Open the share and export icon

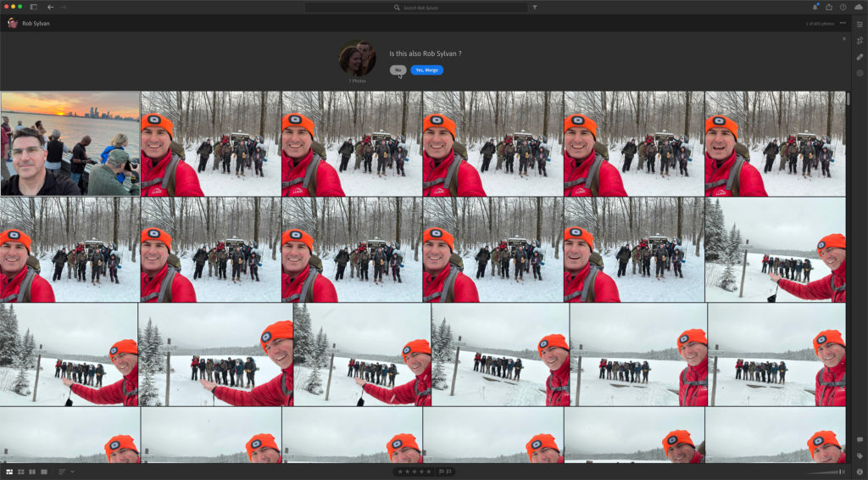point(829,7)
